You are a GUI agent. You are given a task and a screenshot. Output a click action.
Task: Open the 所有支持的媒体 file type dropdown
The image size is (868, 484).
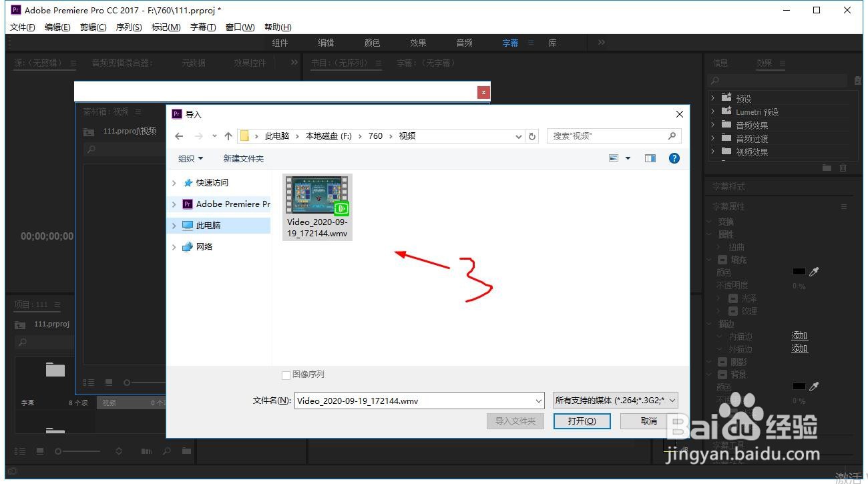616,401
